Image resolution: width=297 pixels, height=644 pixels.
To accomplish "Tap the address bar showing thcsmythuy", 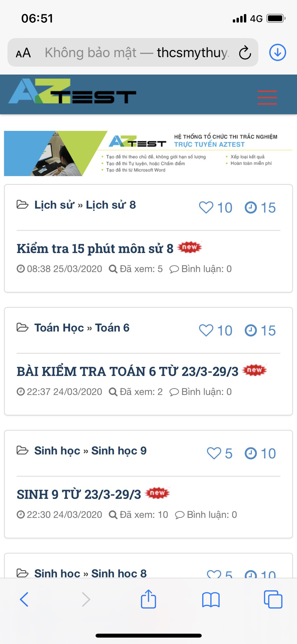I will (x=137, y=53).
